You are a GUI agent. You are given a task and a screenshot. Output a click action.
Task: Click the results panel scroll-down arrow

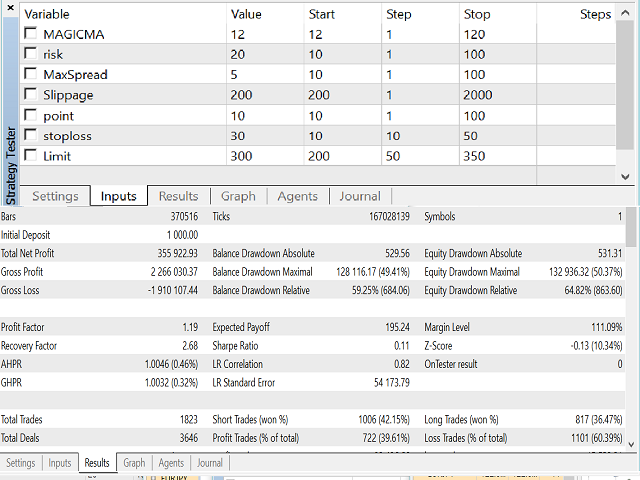tap(631, 444)
